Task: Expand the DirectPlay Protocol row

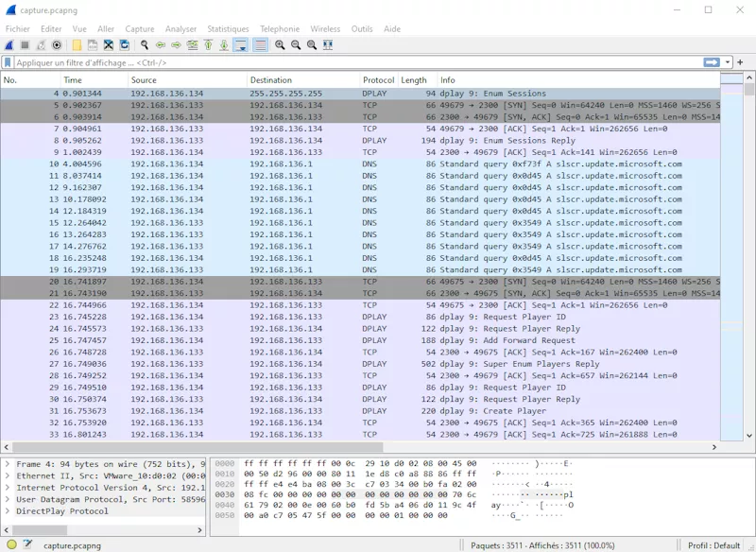Action: (x=8, y=511)
